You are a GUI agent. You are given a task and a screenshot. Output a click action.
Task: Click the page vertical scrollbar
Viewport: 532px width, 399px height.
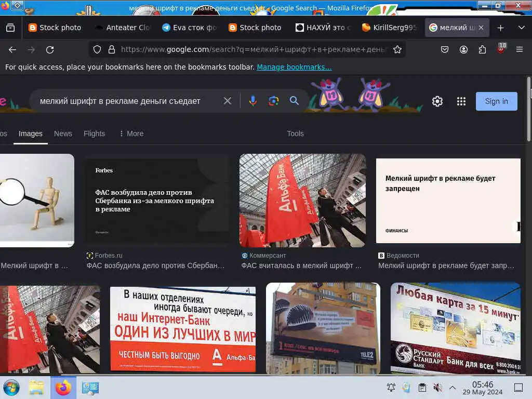(528, 109)
